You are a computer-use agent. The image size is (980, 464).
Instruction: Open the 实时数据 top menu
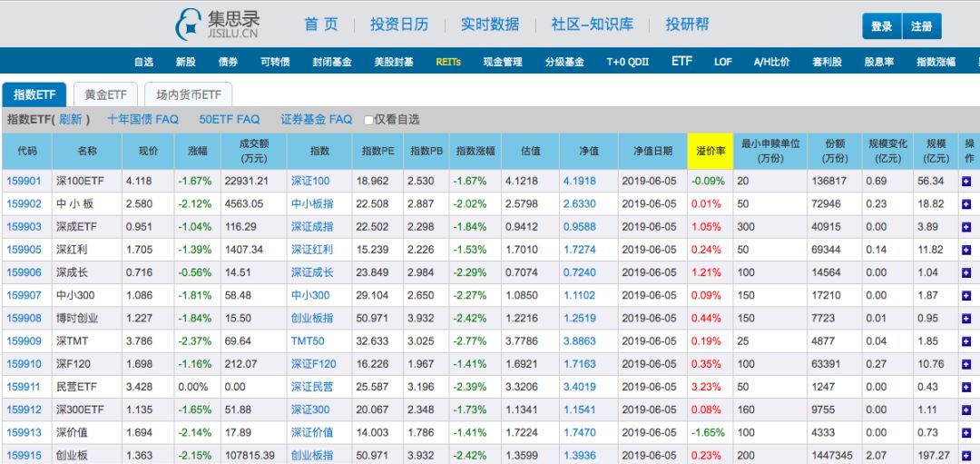[490, 25]
